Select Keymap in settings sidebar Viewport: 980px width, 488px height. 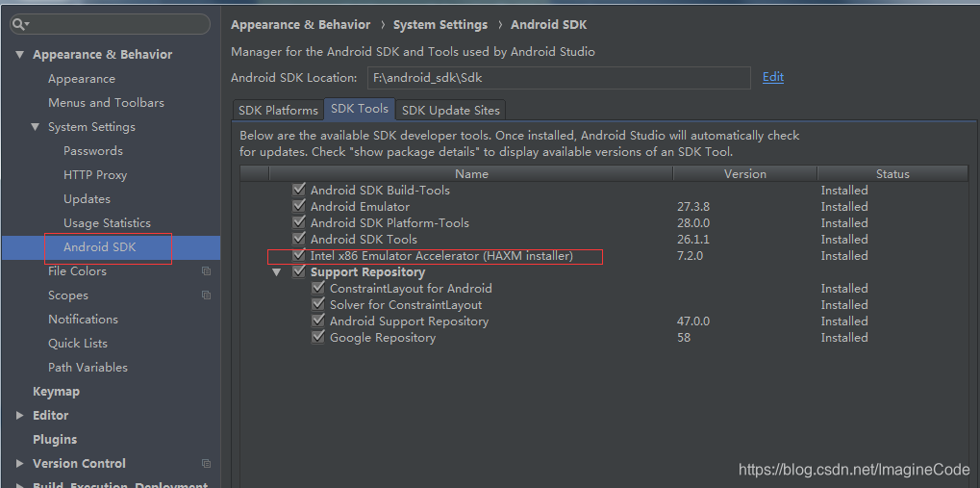[56, 392]
